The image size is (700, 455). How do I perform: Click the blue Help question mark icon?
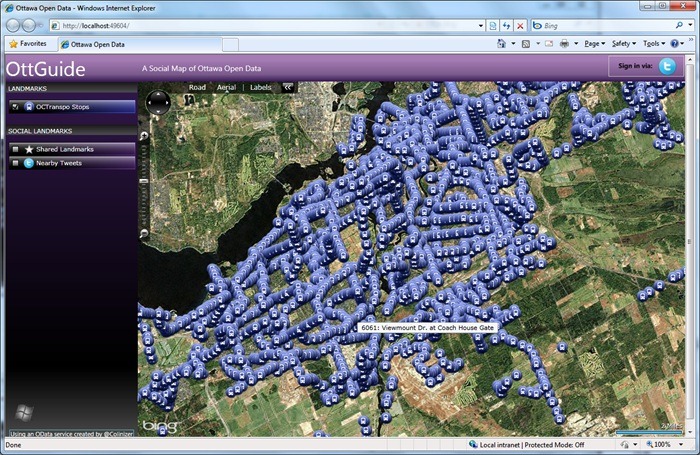point(675,44)
